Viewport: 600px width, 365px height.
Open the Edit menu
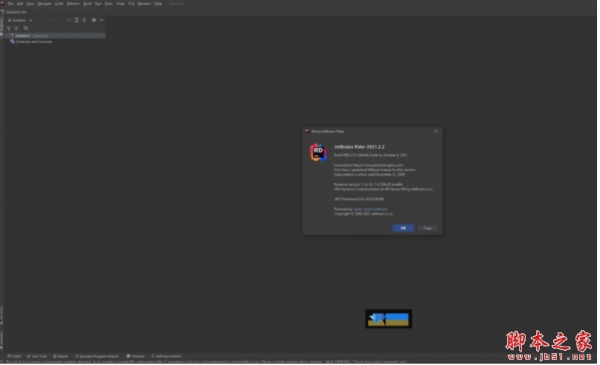[20, 3]
